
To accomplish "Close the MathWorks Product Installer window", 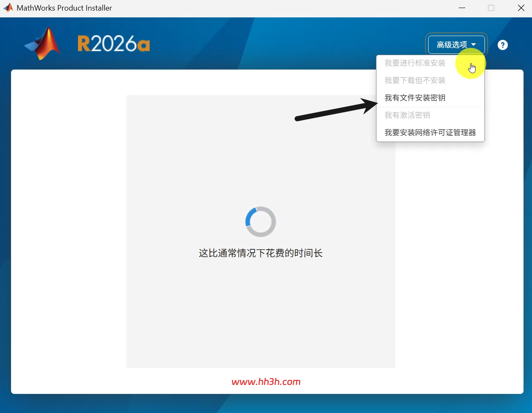I will (x=521, y=8).
